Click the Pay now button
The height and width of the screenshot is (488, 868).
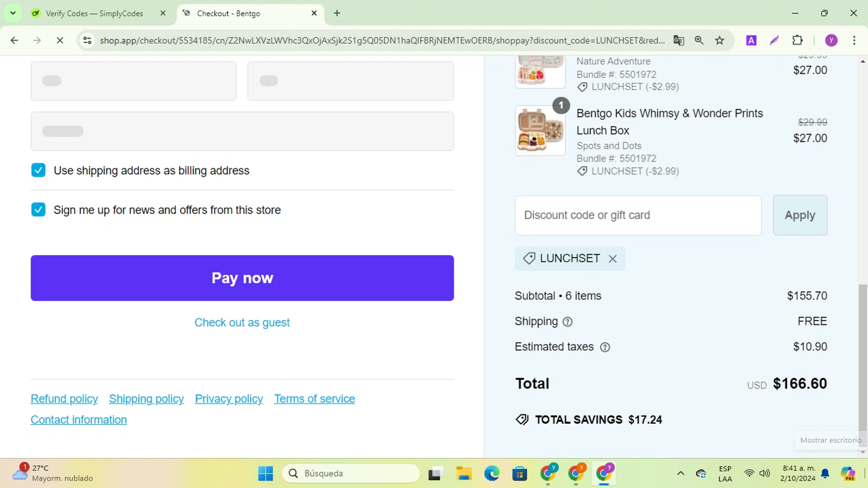pos(242,278)
